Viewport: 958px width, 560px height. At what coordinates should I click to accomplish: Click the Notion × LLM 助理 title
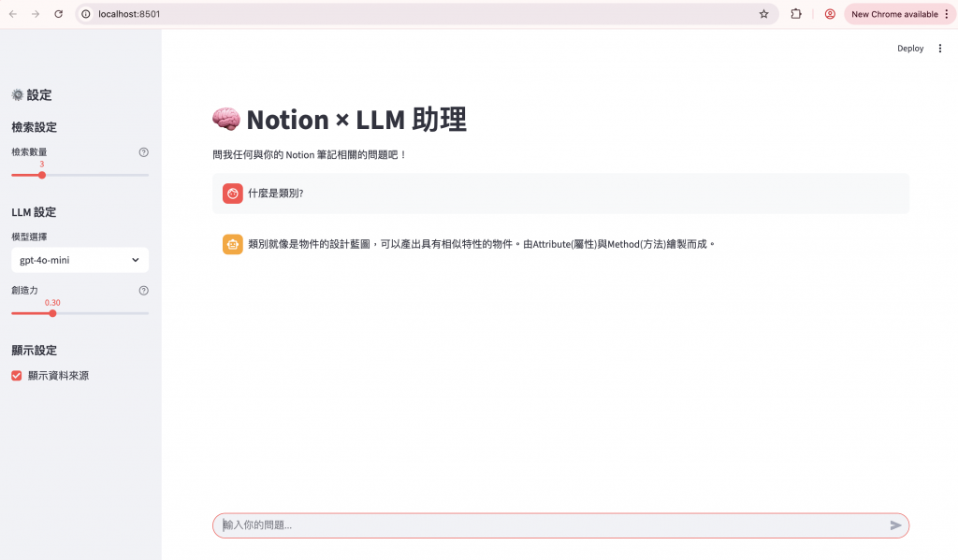pyautogui.click(x=356, y=119)
